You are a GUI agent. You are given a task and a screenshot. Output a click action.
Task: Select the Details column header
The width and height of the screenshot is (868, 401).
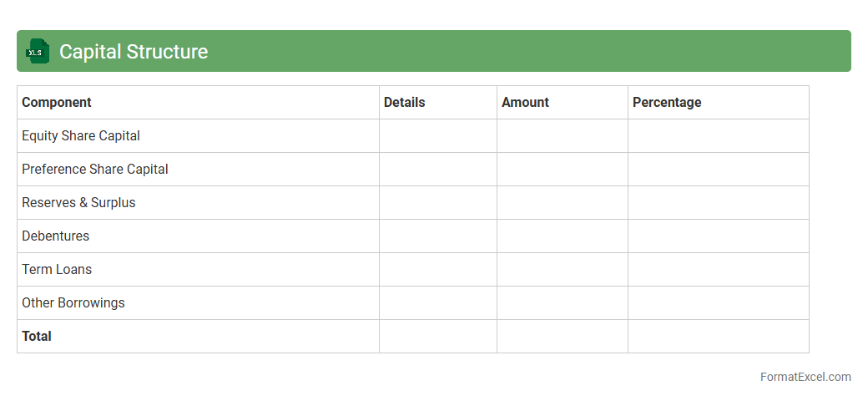[x=405, y=103]
